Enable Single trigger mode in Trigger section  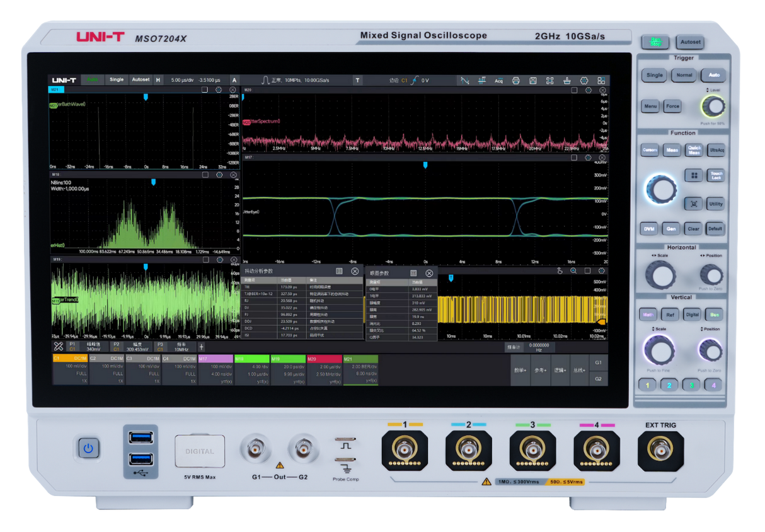(655, 75)
